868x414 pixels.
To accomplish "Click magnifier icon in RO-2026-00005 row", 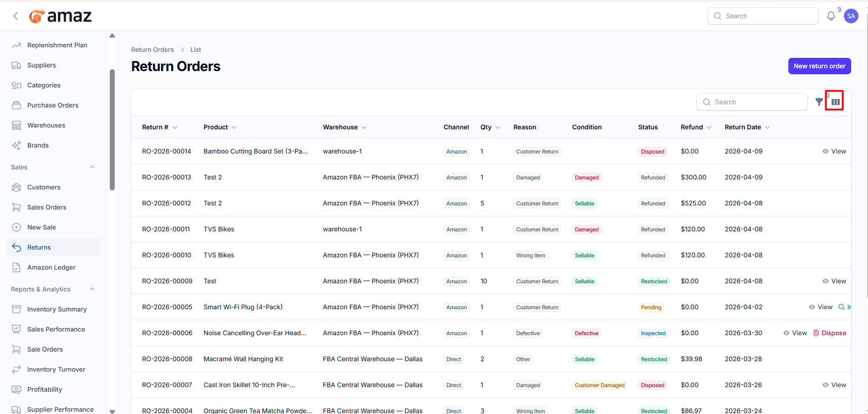I will click(842, 307).
